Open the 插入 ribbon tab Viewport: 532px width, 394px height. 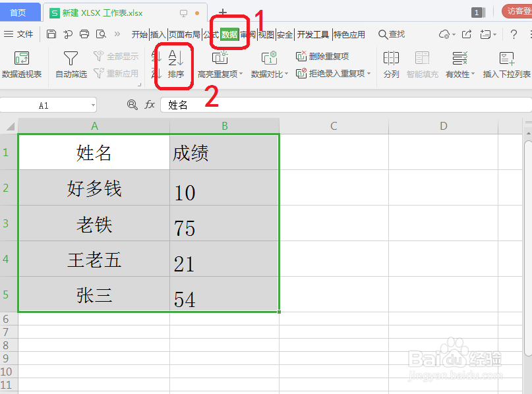click(158, 36)
